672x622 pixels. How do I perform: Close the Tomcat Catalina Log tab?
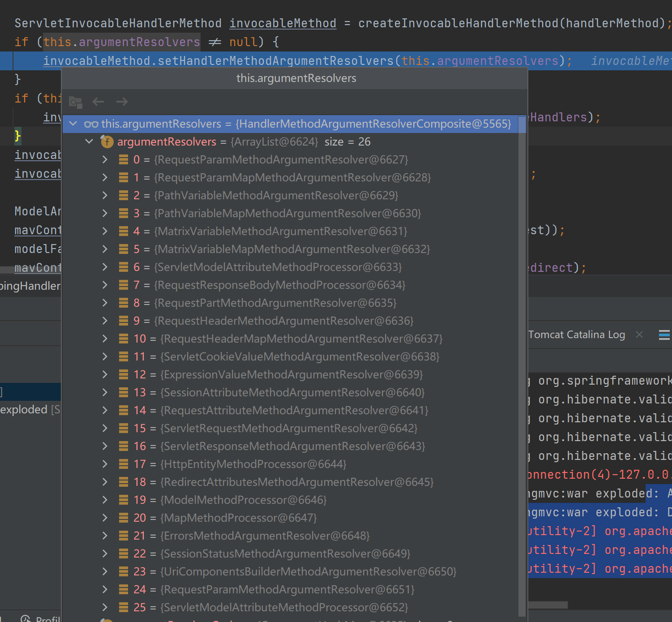click(x=639, y=335)
